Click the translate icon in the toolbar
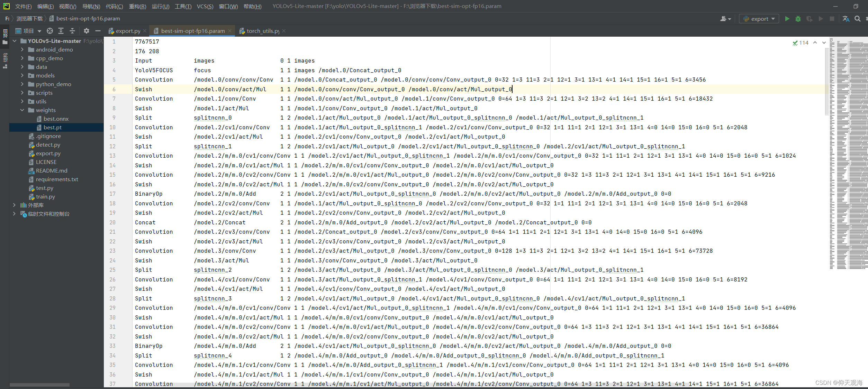The image size is (868, 389). [x=846, y=19]
